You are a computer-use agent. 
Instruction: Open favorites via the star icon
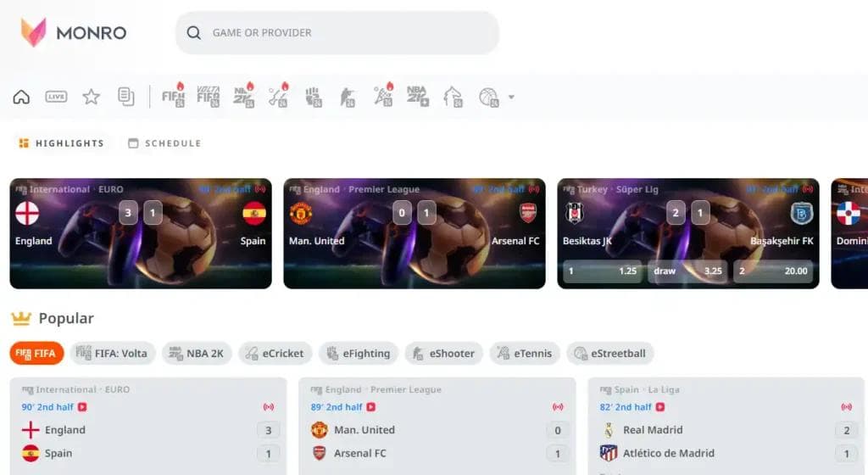92,97
